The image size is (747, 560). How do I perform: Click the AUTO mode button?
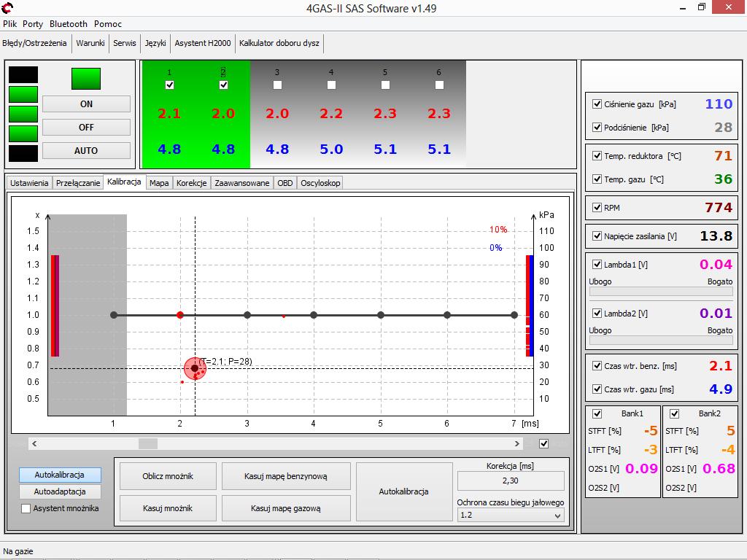86,150
